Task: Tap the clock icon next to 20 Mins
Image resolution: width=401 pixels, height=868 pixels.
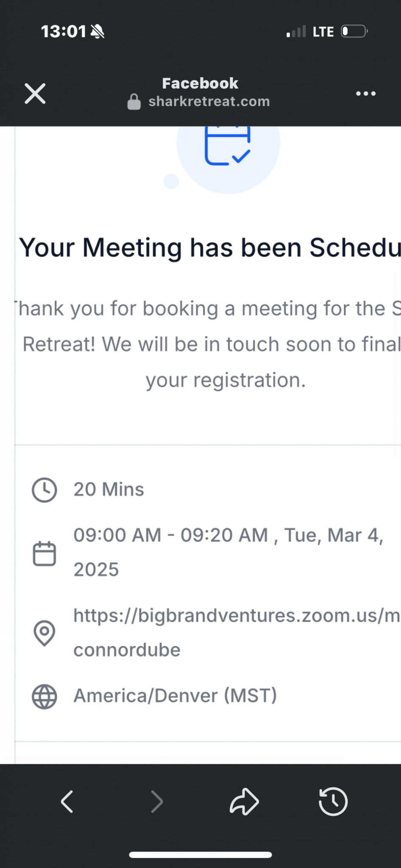Action: pyautogui.click(x=45, y=490)
